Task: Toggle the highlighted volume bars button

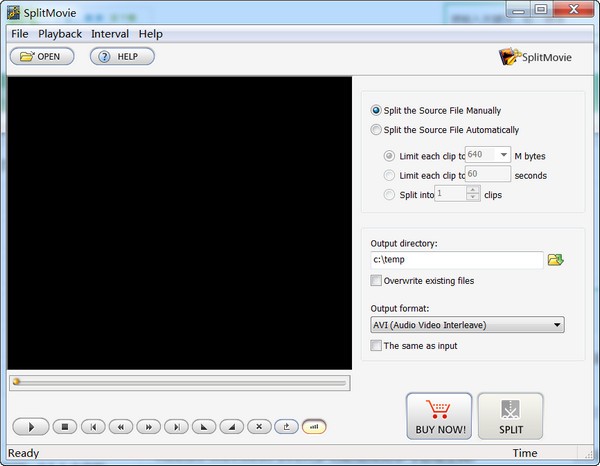Action: click(314, 427)
